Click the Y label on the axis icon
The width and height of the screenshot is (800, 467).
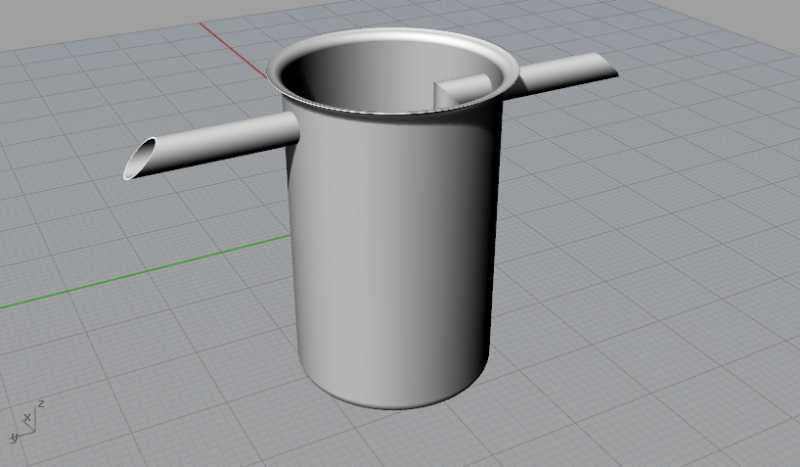[x=14, y=438]
